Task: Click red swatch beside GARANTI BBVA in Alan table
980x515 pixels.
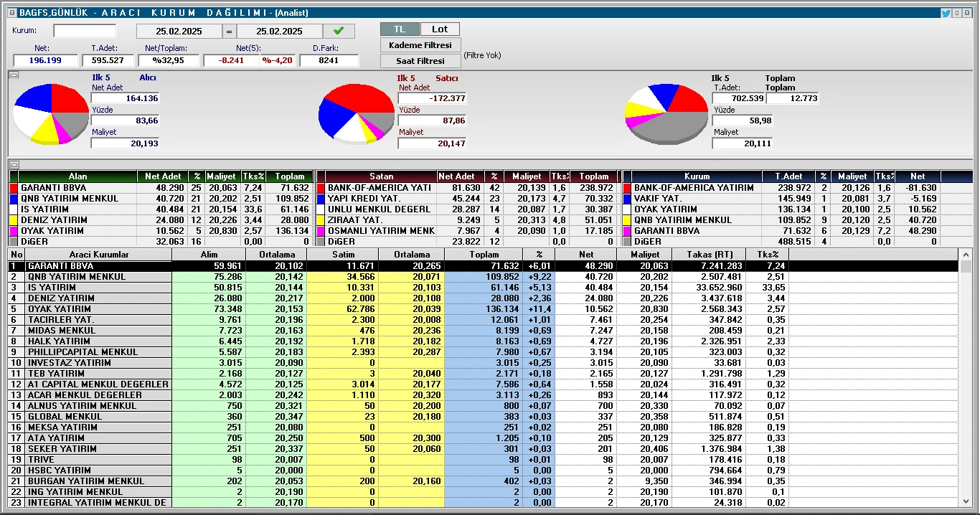Action: coord(13,188)
